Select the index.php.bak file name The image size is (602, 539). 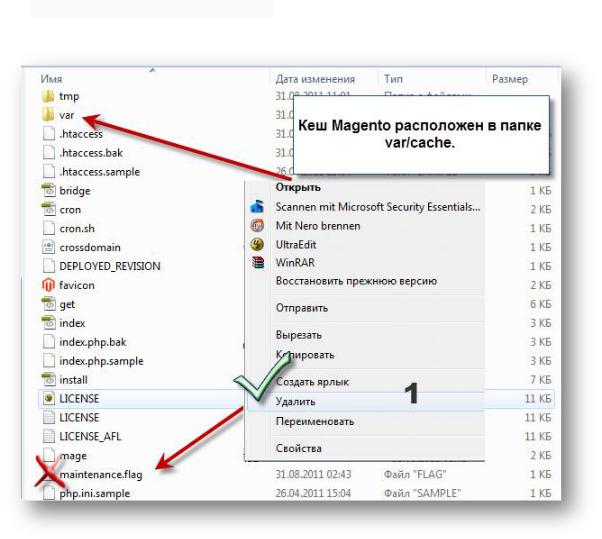tap(93, 342)
